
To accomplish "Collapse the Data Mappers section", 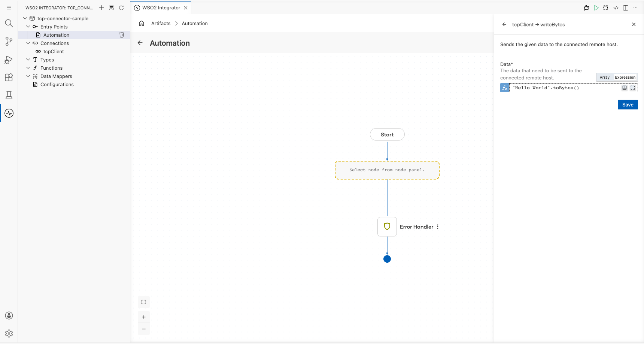I will 28,76.
